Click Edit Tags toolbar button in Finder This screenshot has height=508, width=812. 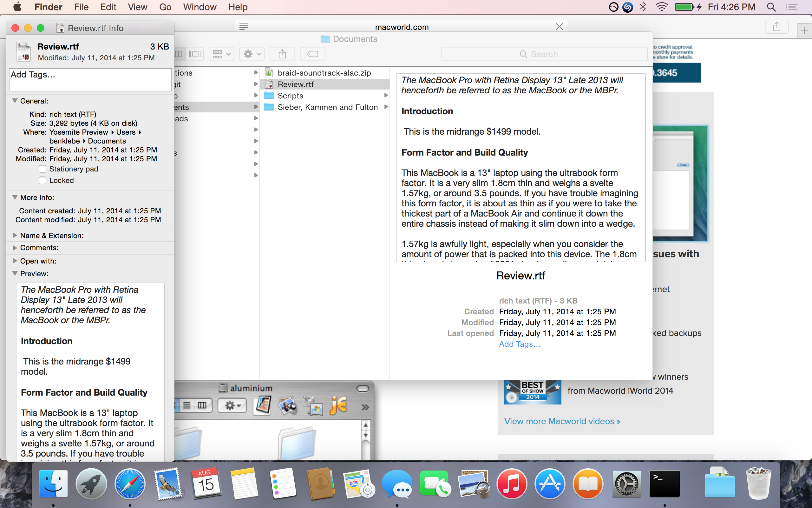click(312, 54)
